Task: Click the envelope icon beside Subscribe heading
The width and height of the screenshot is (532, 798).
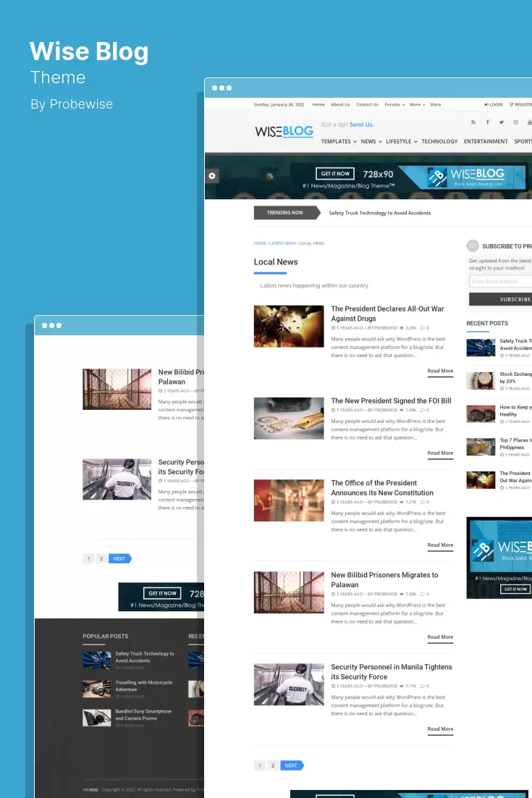Action: (x=473, y=245)
